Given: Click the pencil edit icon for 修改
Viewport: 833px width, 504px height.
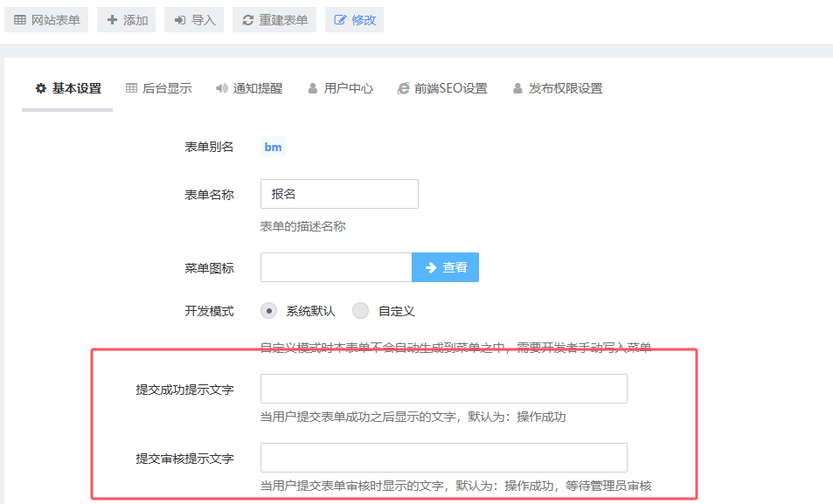Looking at the screenshot, I should point(340,20).
